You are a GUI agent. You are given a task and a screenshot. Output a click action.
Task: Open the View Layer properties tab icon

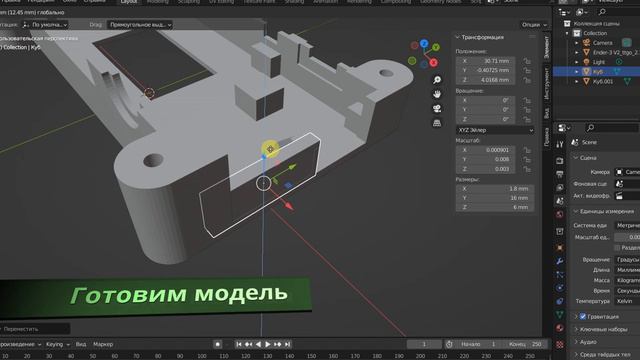560,188
